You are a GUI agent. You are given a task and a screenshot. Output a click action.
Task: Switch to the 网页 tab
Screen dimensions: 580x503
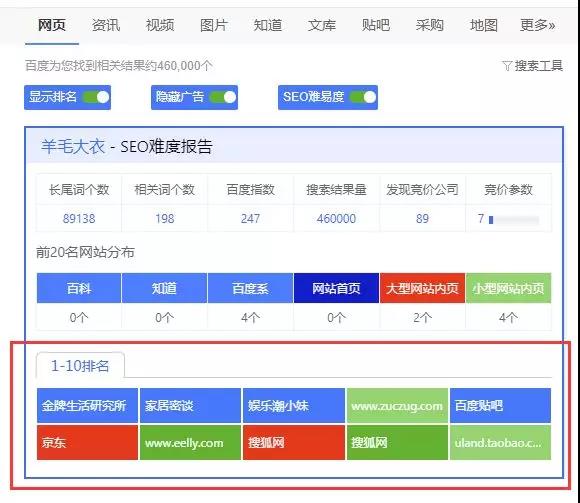(52, 25)
